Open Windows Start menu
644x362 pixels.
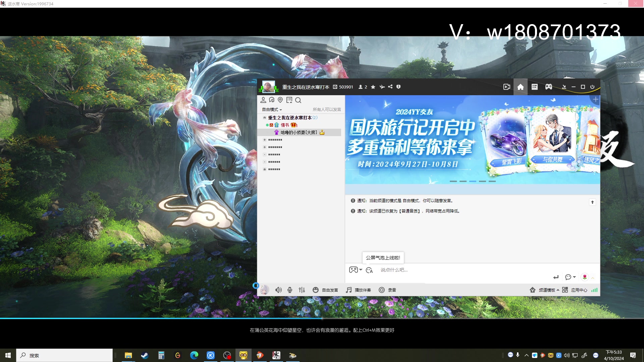coord(8,355)
